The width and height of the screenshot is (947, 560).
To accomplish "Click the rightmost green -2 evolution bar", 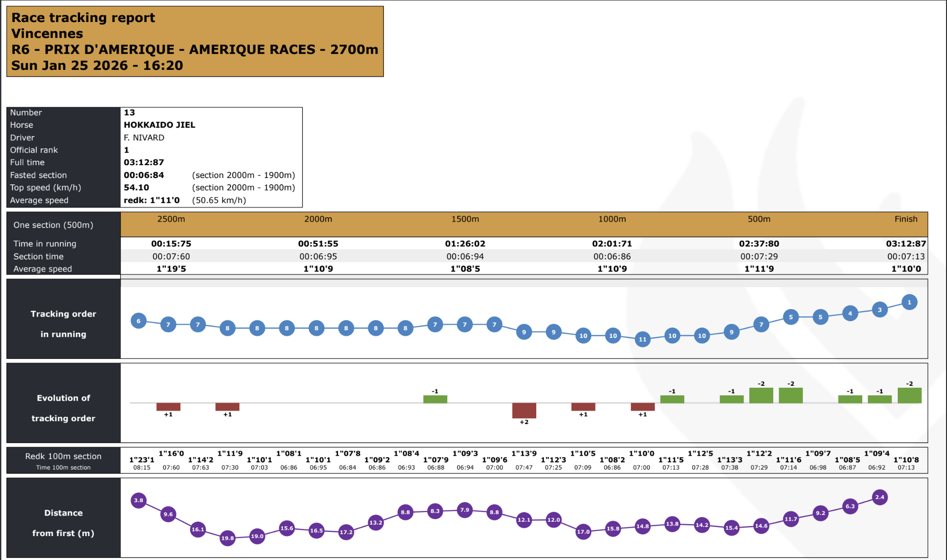I will (909, 395).
